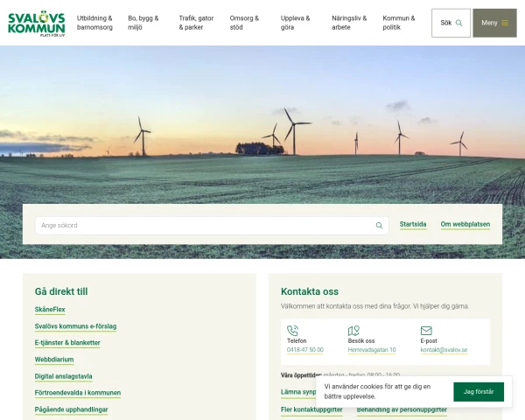Open Kommun & politik section
Screen dimensions: 525x420
pyautogui.click(x=399, y=23)
